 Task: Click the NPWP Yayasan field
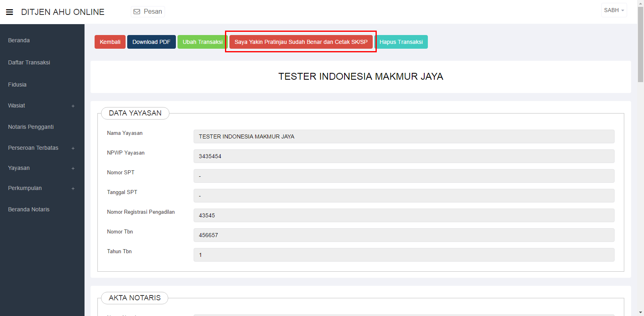pyautogui.click(x=404, y=156)
